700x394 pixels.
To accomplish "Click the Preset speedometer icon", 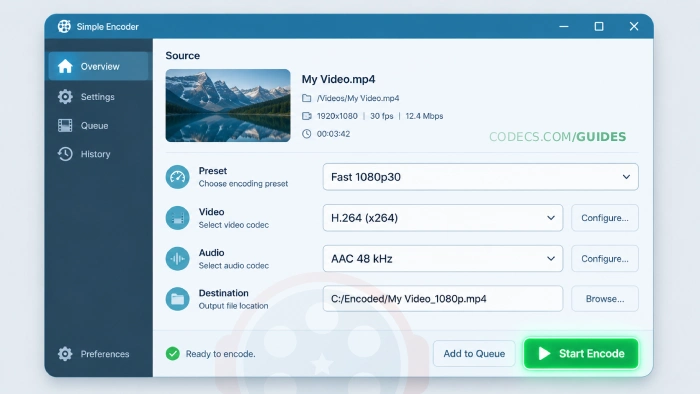I will tap(178, 177).
